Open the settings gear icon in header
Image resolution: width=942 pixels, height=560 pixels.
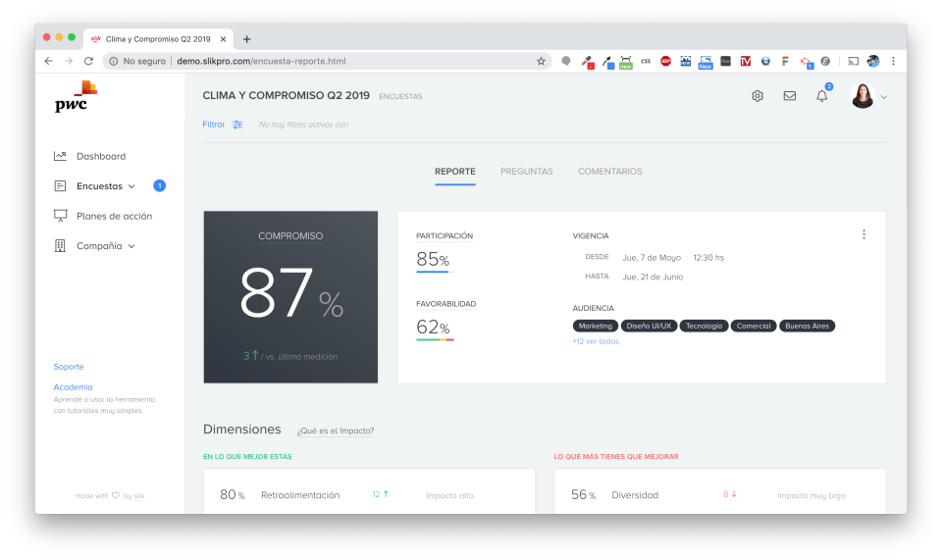pyautogui.click(x=757, y=96)
